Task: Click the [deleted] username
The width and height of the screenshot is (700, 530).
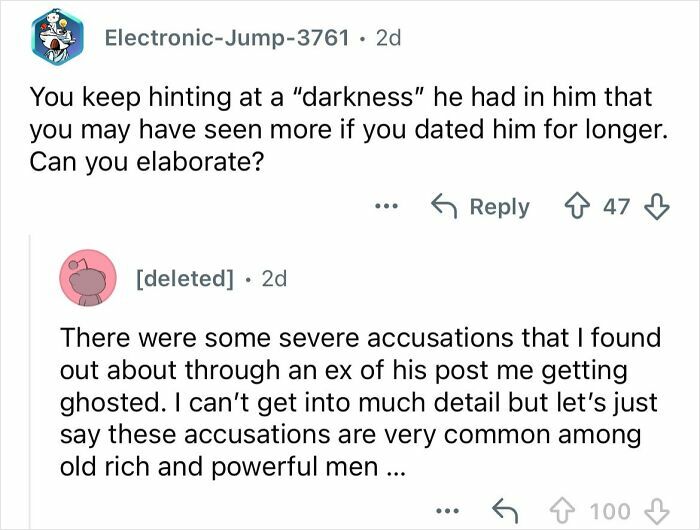Action: pos(181,279)
